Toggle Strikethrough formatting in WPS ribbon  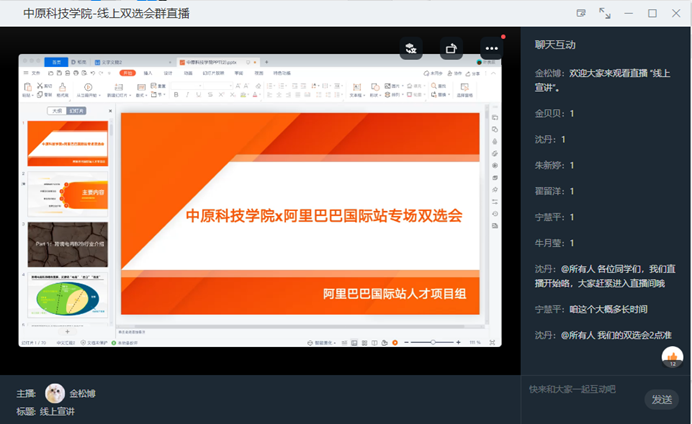coord(210,94)
